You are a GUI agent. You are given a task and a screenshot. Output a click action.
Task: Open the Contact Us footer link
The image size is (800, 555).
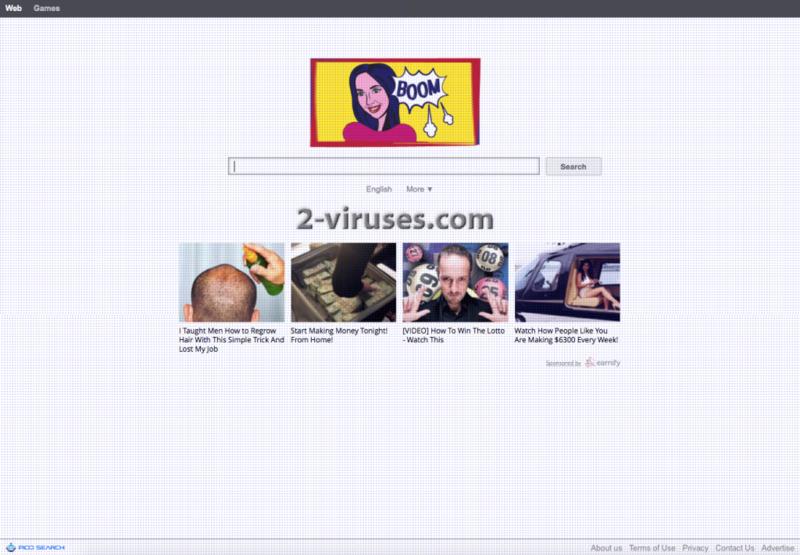pos(734,548)
